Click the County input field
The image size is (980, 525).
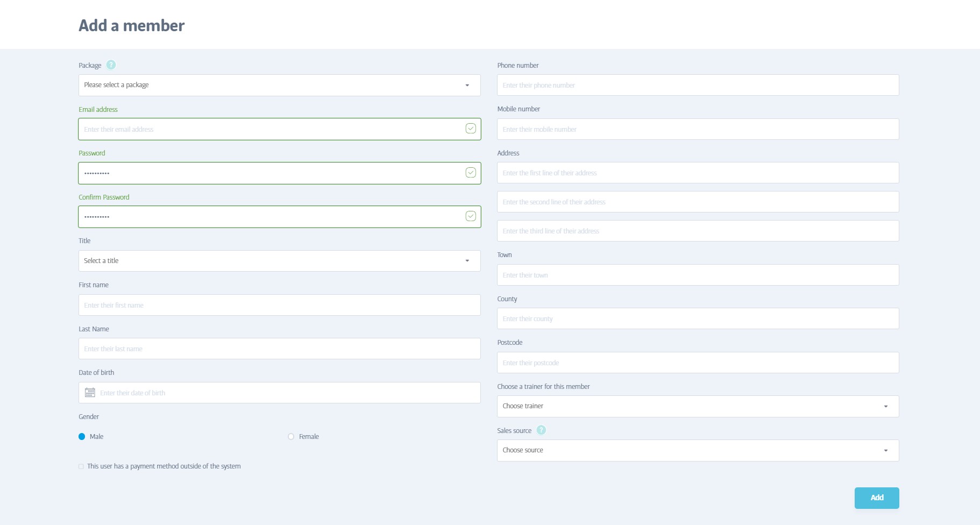[698, 318]
